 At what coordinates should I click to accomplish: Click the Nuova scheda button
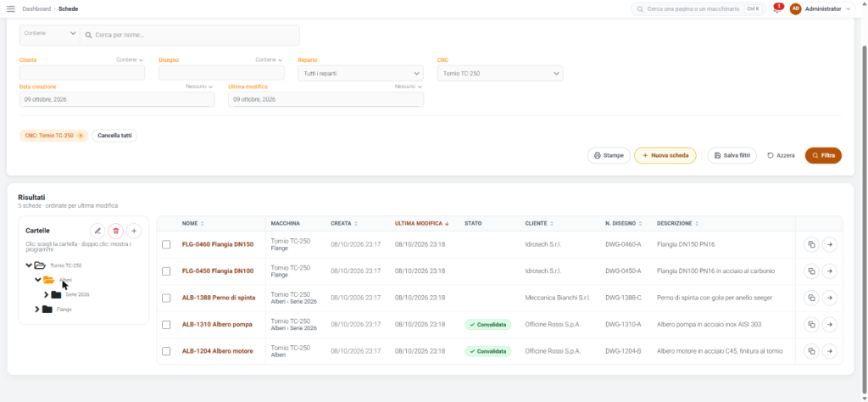coord(665,155)
